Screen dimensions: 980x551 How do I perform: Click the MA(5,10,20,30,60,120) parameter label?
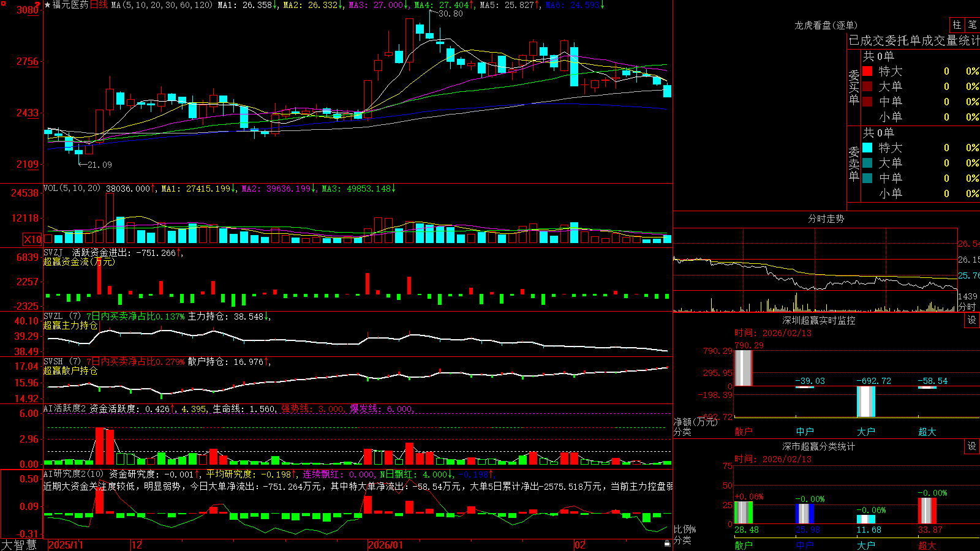(162, 5)
